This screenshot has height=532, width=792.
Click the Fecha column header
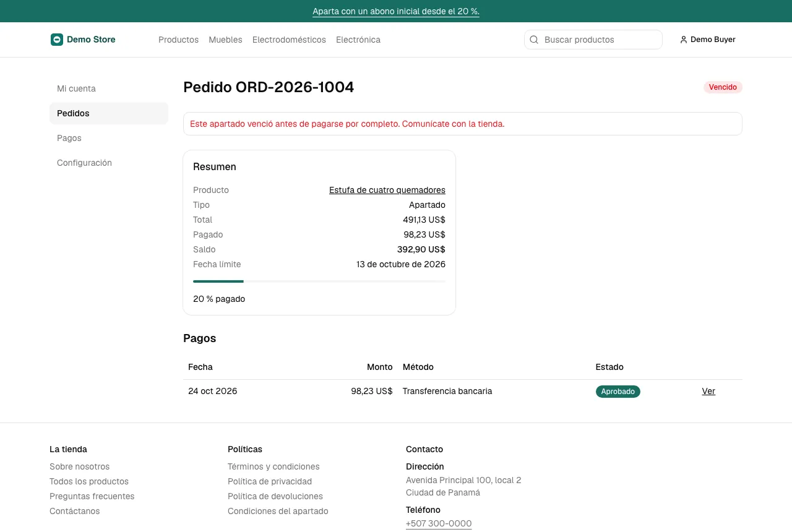[x=200, y=367]
